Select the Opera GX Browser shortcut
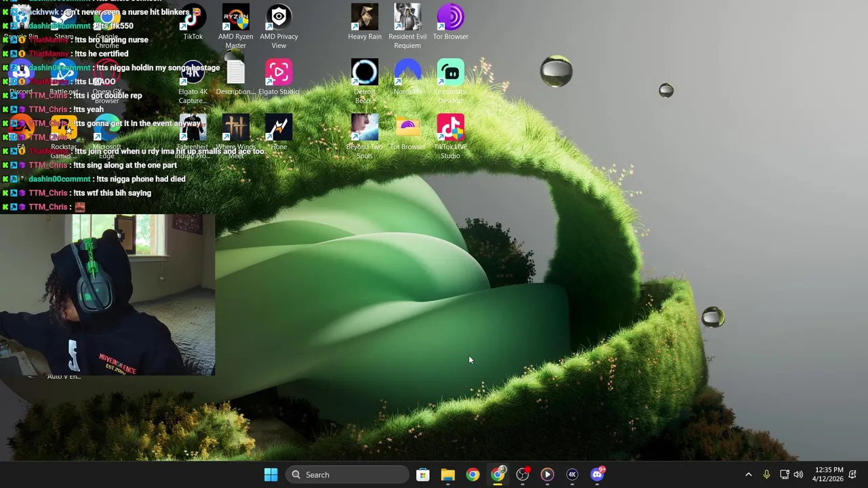This screenshot has width=868, height=488. (x=106, y=82)
